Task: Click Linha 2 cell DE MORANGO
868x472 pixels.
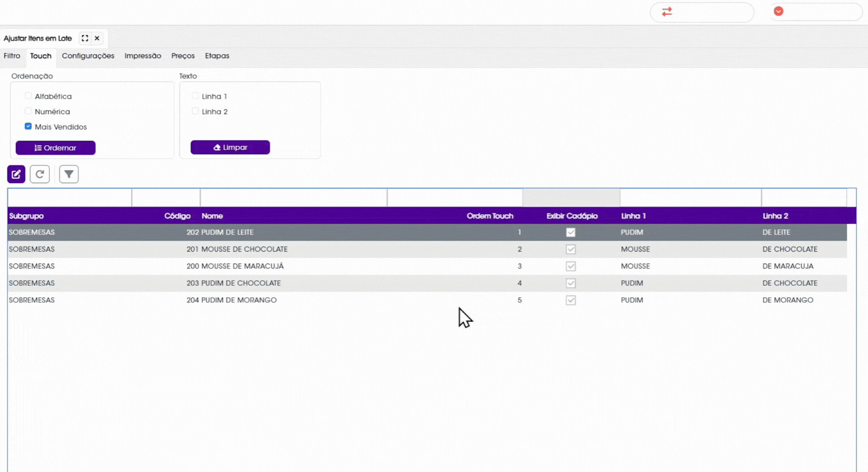Action: [788, 300]
